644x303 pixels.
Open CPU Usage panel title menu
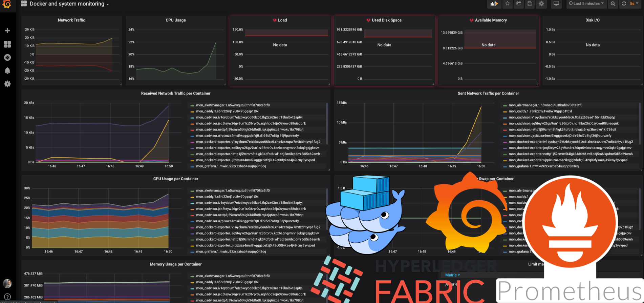click(176, 20)
